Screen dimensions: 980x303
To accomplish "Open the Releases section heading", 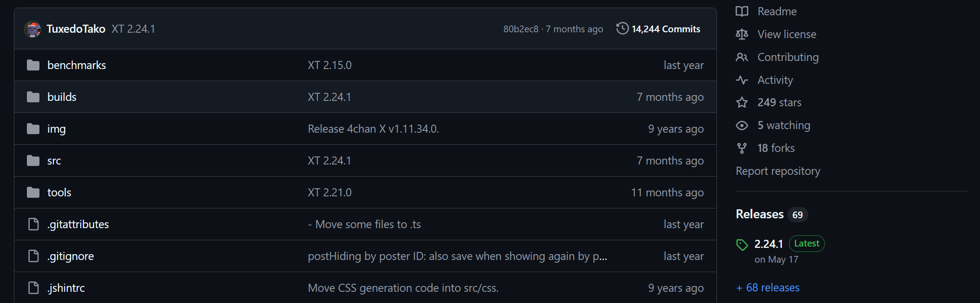I will pos(759,214).
